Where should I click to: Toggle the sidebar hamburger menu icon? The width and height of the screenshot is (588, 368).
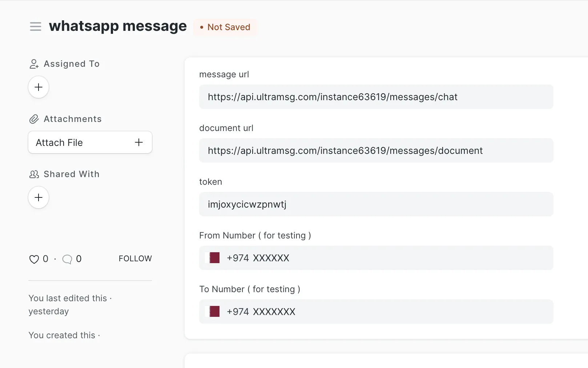(x=35, y=26)
